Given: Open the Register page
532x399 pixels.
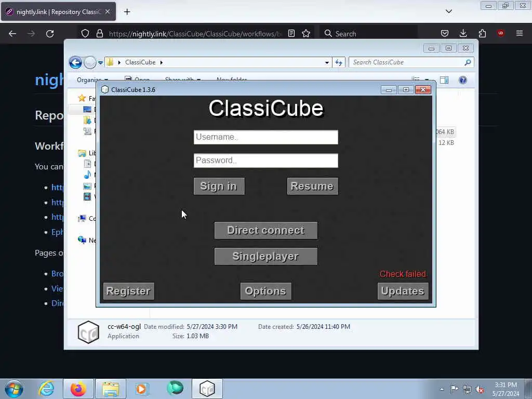Looking at the screenshot, I should (129, 291).
